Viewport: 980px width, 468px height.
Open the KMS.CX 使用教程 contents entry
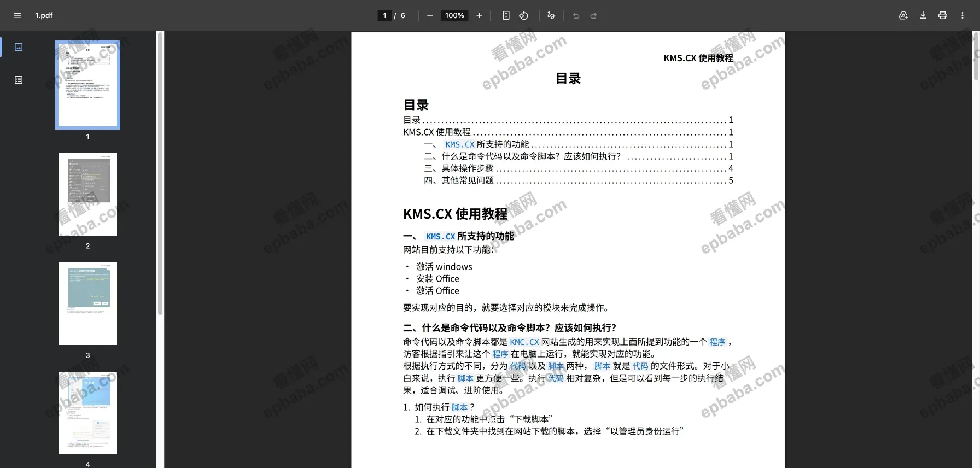[568, 132]
